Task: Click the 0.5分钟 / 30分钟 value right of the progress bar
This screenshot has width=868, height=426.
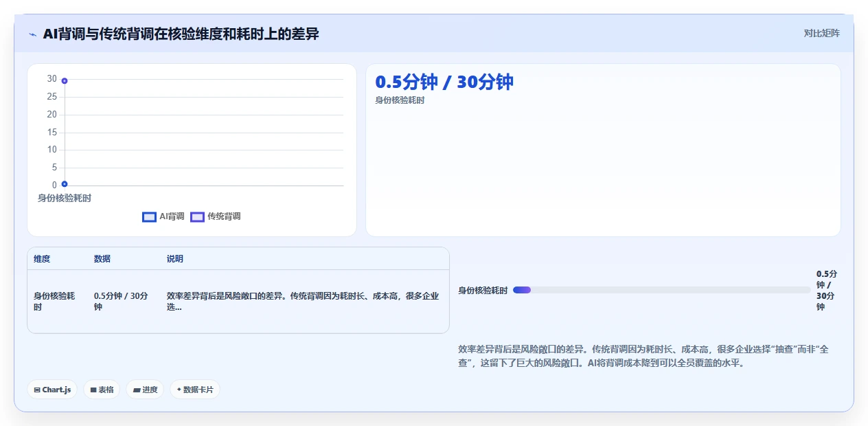Action: coord(827,290)
